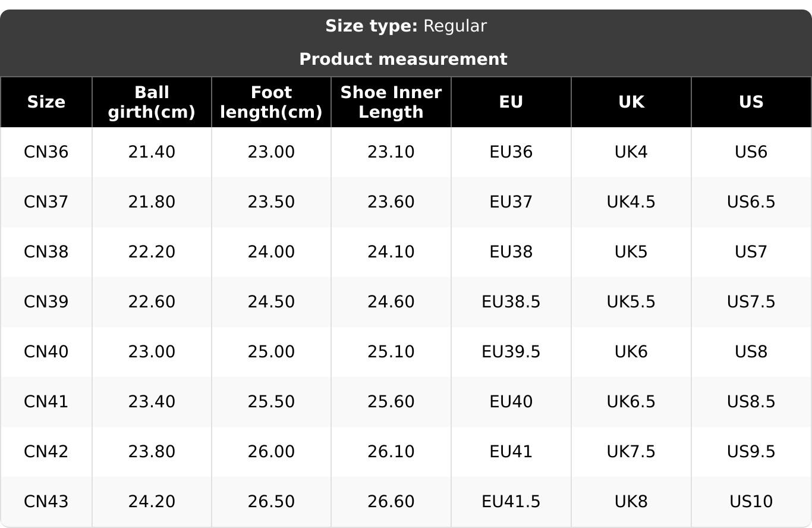Select the CN36 size cell
The width and height of the screenshot is (812, 528).
click(x=46, y=152)
